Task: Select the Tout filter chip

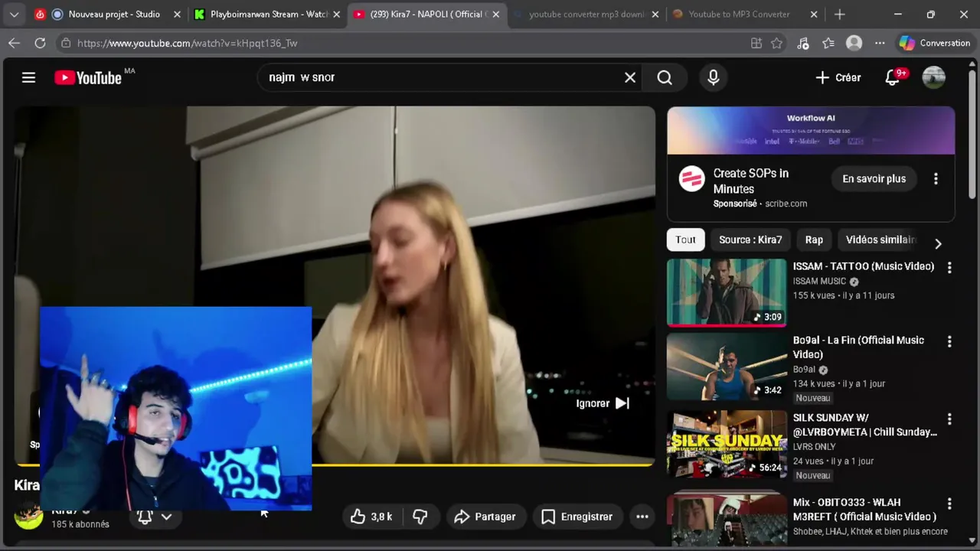Action: (x=685, y=240)
